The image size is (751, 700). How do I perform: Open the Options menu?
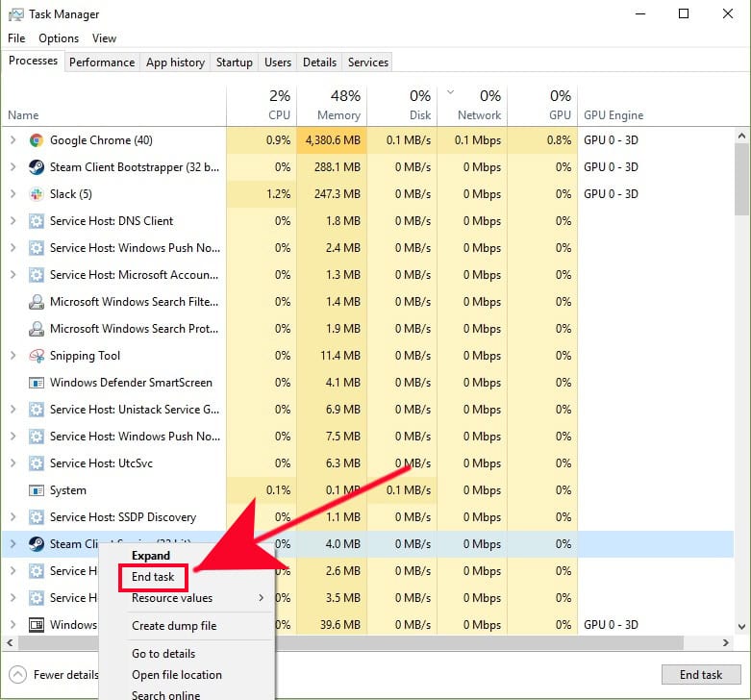[59, 38]
